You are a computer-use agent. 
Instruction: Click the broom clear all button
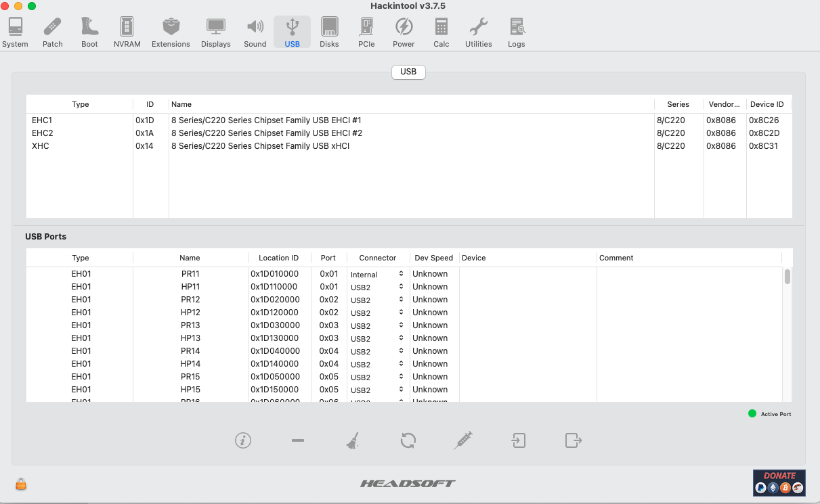click(x=353, y=440)
